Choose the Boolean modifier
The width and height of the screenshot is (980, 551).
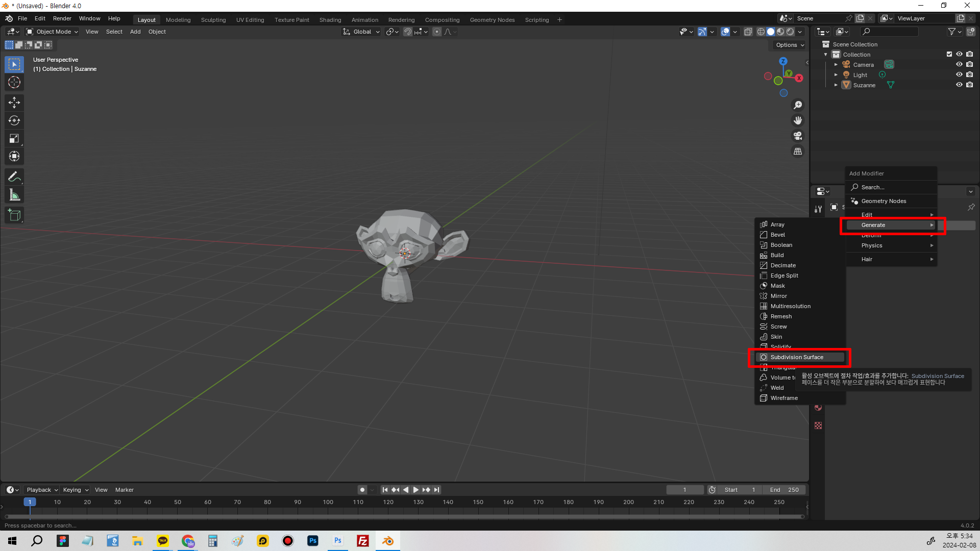click(800, 245)
